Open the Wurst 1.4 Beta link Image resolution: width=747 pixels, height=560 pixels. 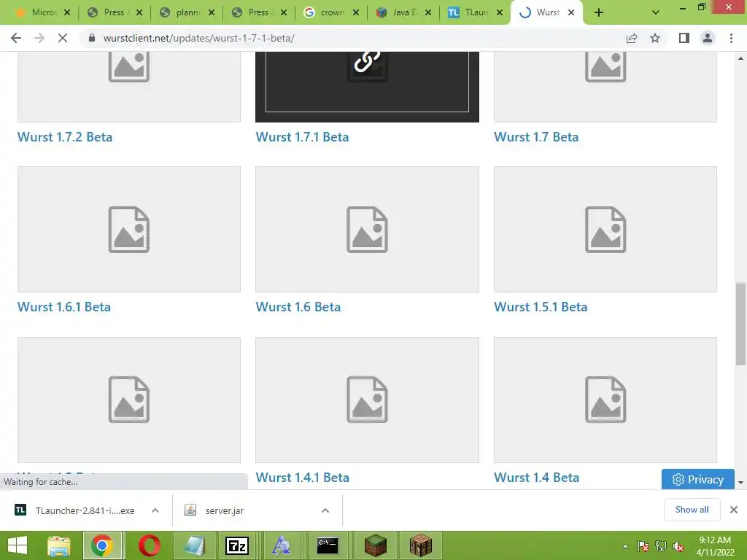click(x=536, y=478)
